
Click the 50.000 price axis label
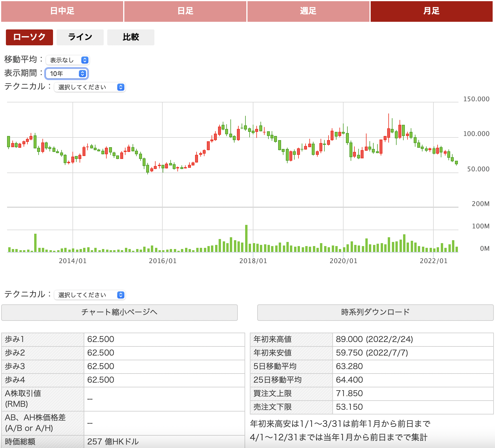coord(478,169)
